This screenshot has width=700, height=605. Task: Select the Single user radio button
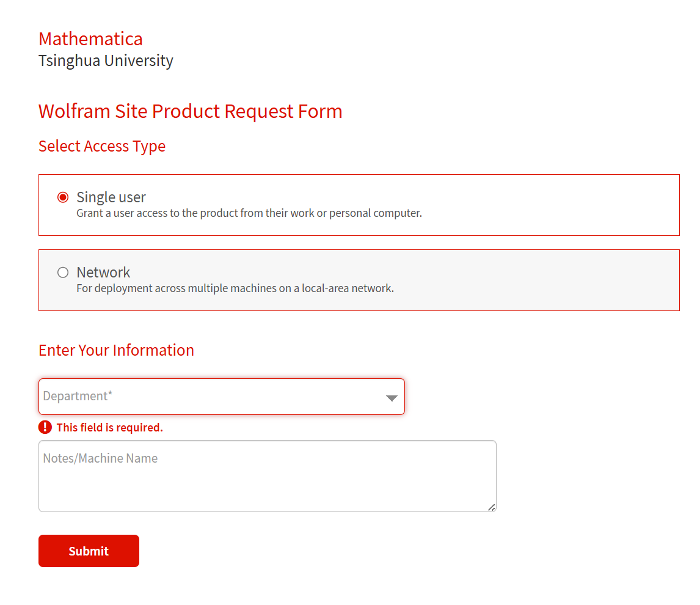(63, 197)
